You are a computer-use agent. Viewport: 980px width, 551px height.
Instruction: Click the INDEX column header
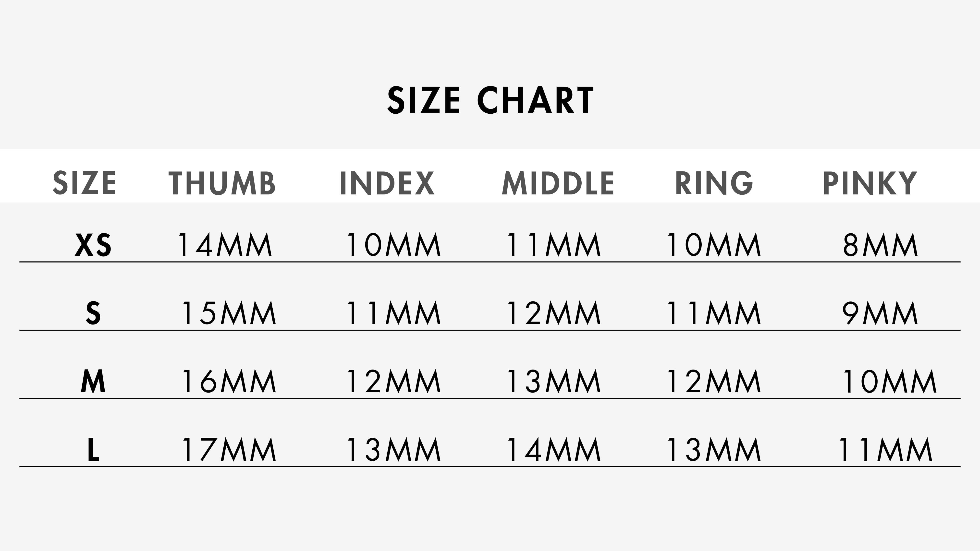click(x=387, y=183)
